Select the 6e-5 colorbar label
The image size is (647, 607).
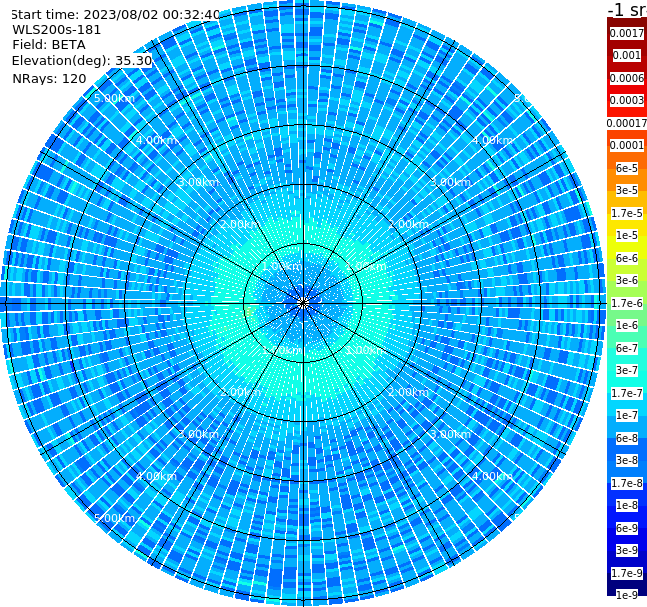click(x=627, y=168)
